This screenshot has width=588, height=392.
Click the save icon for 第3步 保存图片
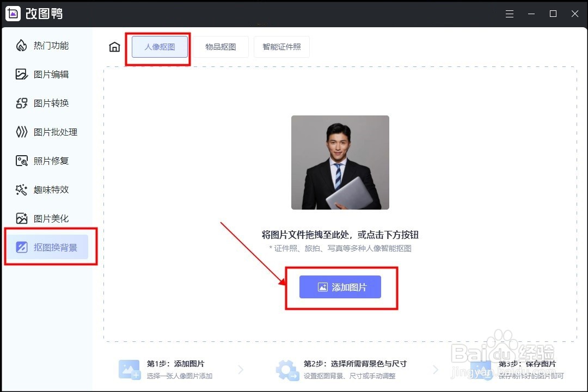point(481,370)
